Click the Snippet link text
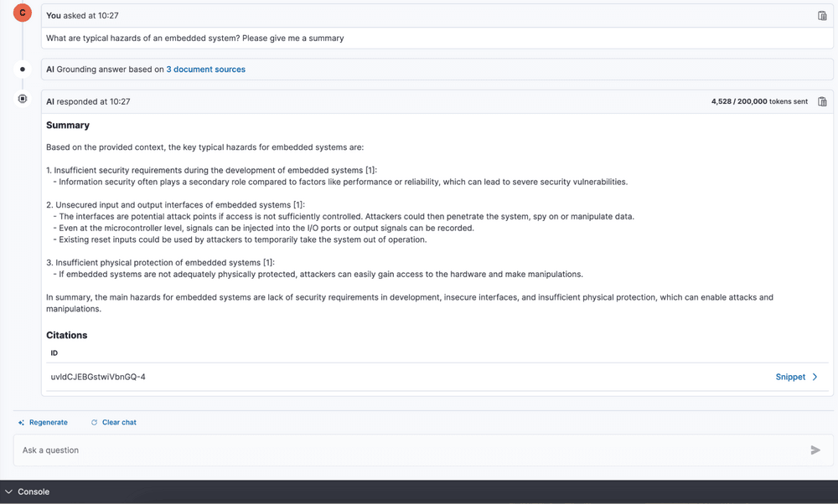838x504 pixels. point(790,377)
